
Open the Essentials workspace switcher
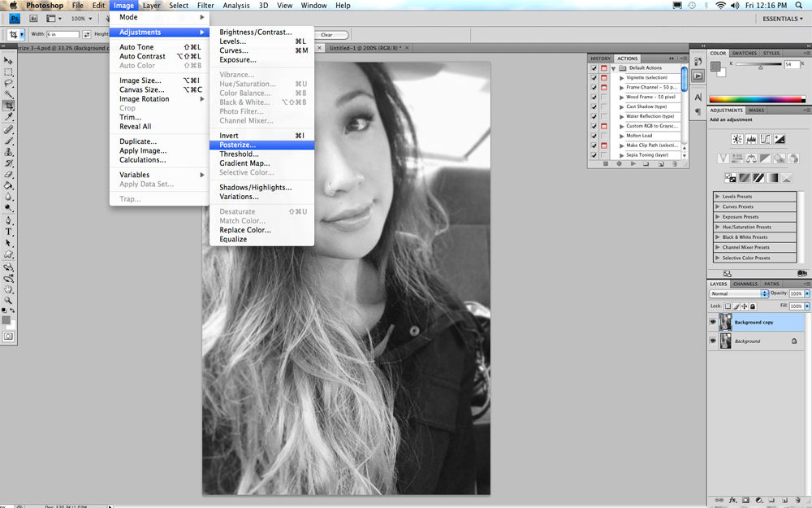pyautogui.click(x=783, y=19)
